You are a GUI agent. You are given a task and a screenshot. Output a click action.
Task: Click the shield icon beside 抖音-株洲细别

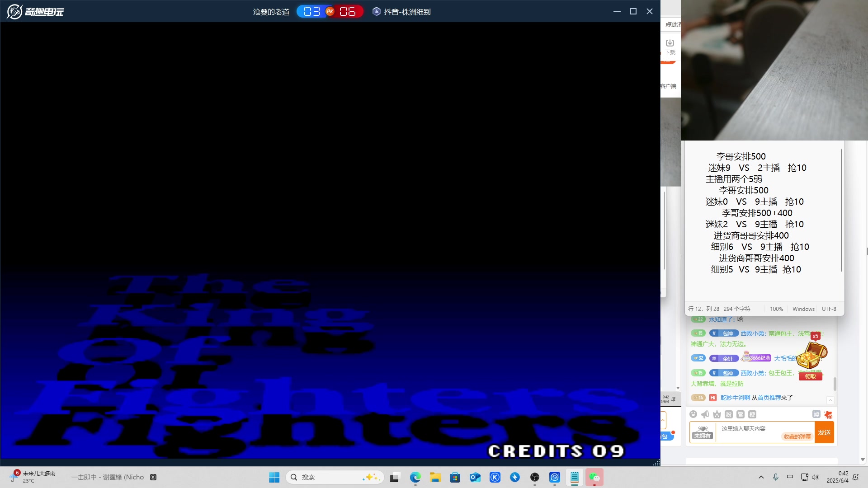coord(377,11)
